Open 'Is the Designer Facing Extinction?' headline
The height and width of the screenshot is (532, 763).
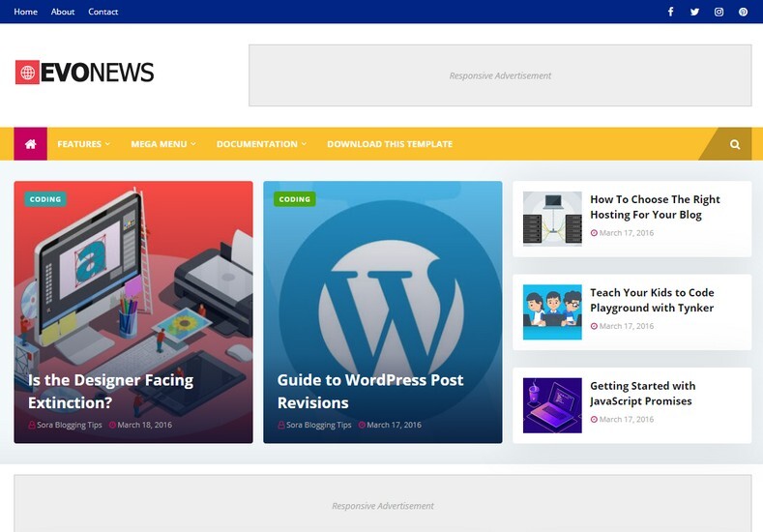(x=110, y=392)
